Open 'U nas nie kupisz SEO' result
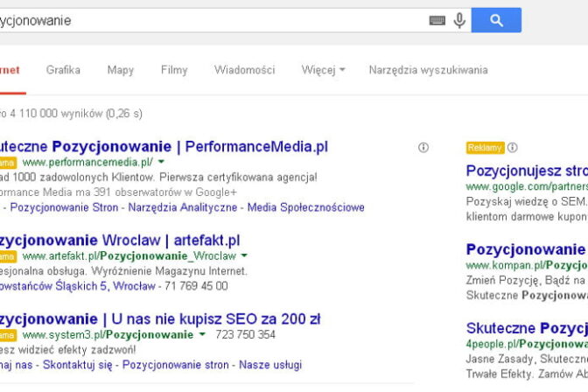588x392 pixels. (160, 319)
